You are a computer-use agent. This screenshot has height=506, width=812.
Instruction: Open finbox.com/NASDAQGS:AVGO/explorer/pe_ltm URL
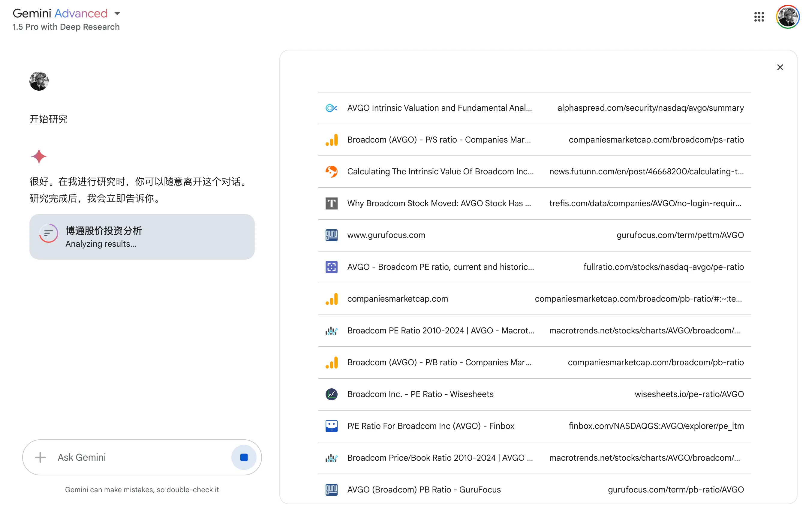click(656, 426)
